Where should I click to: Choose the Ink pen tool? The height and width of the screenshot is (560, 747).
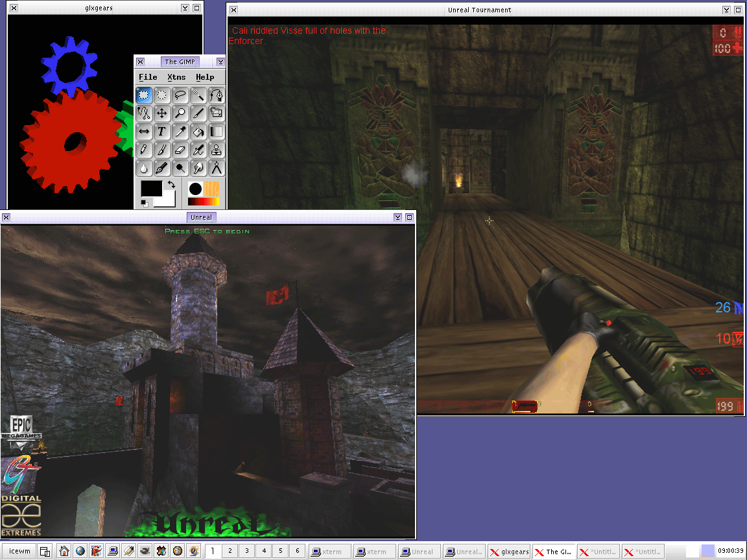click(x=162, y=168)
